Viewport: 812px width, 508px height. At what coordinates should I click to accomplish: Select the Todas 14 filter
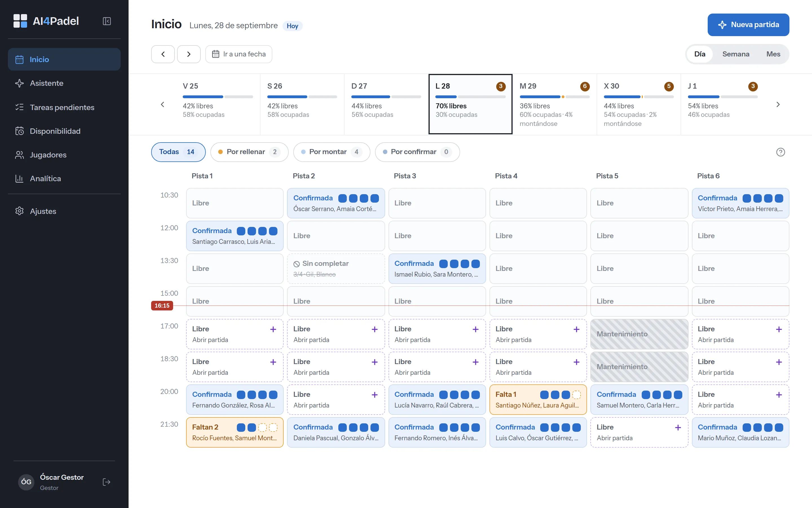(178, 152)
